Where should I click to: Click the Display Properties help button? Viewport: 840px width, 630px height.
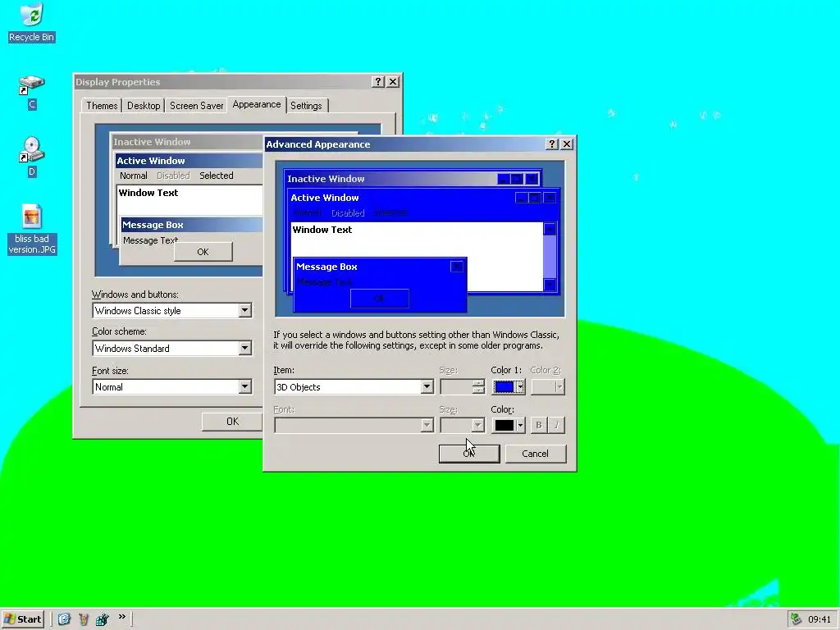click(377, 81)
